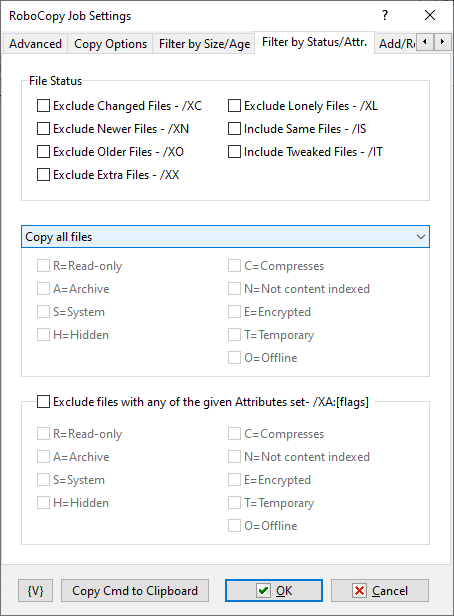Click the Cancel button

380,590
